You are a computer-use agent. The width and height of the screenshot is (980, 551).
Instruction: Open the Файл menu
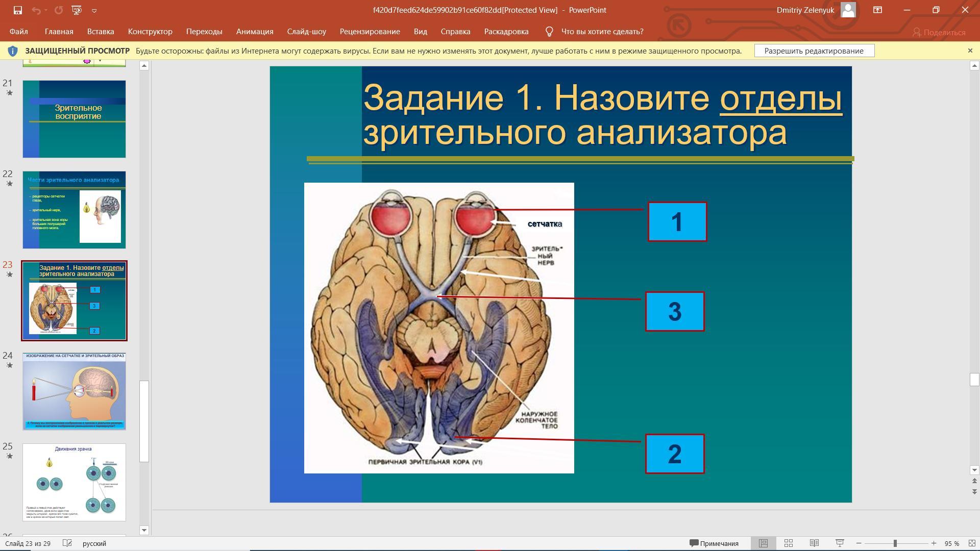18,32
